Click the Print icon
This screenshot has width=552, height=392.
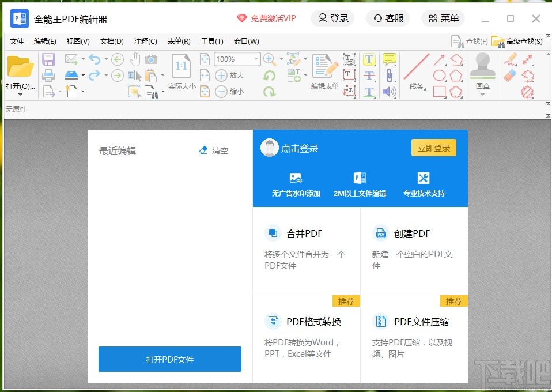[x=48, y=76]
